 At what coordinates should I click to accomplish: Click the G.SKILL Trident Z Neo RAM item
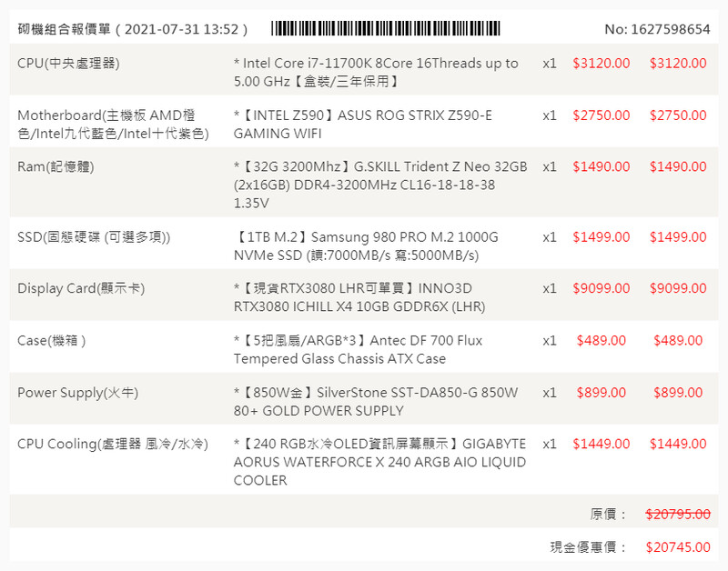pyautogui.click(x=380, y=185)
